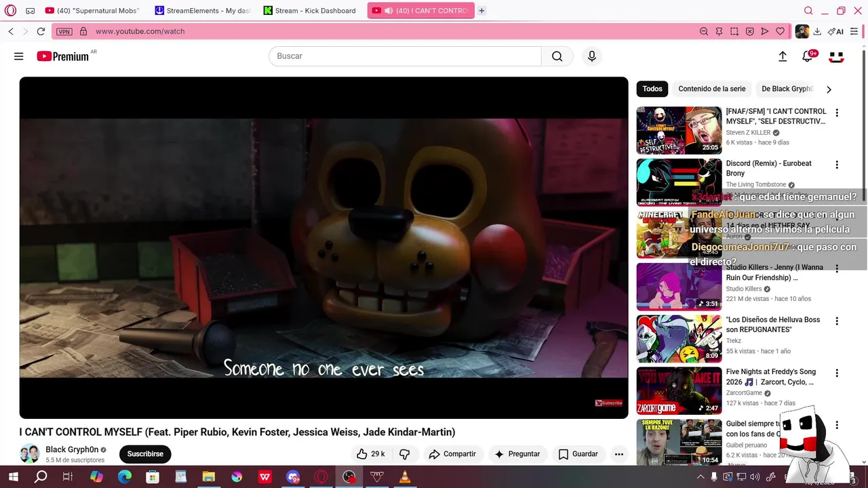The height and width of the screenshot is (488, 868).
Task: Like the video with 29 k likes
Action: [x=371, y=454]
